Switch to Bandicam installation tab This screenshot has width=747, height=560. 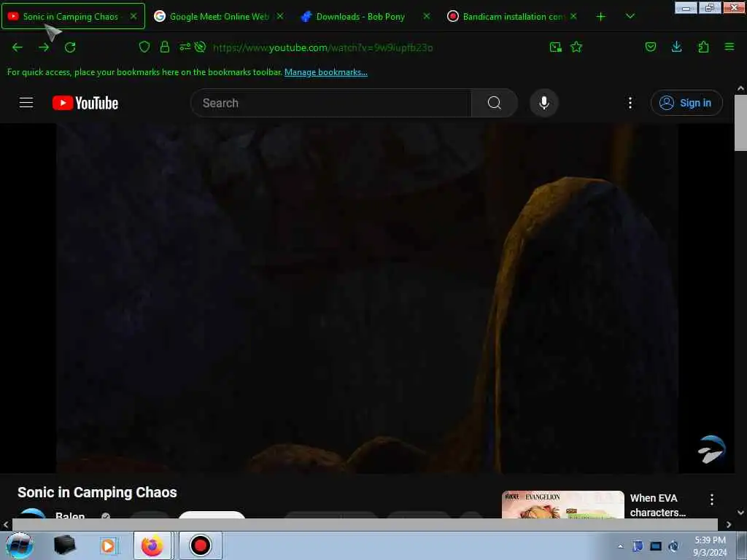point(514,16)
